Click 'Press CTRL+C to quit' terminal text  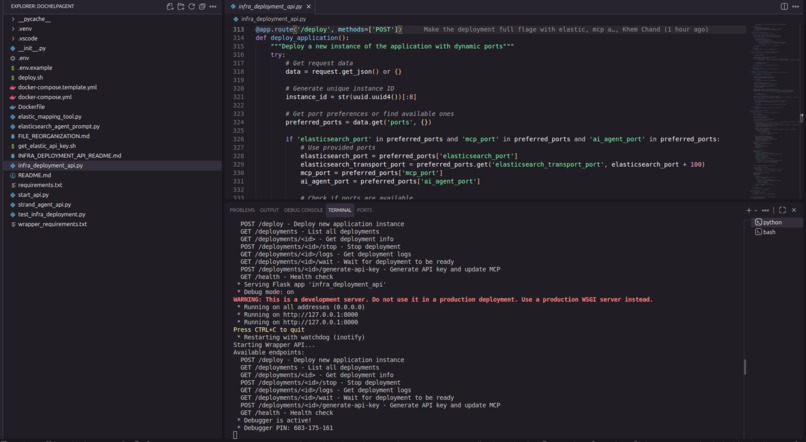[x=269, y=330]
